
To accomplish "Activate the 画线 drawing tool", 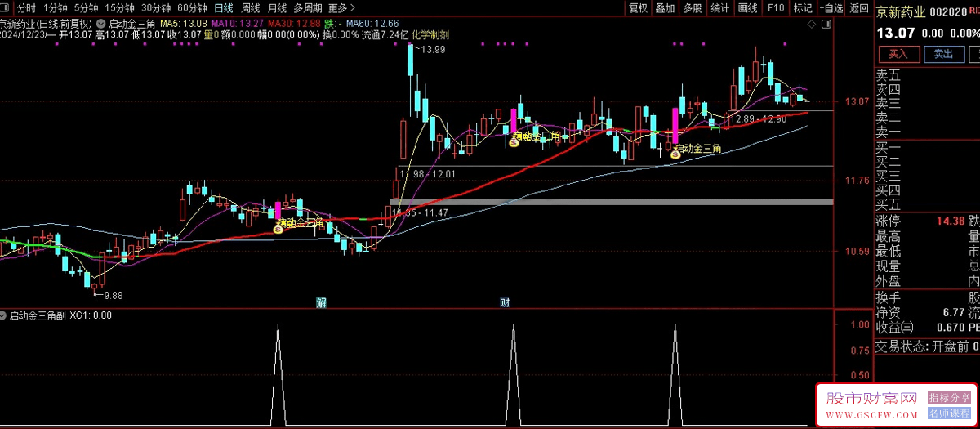I will tap(747, 8).
